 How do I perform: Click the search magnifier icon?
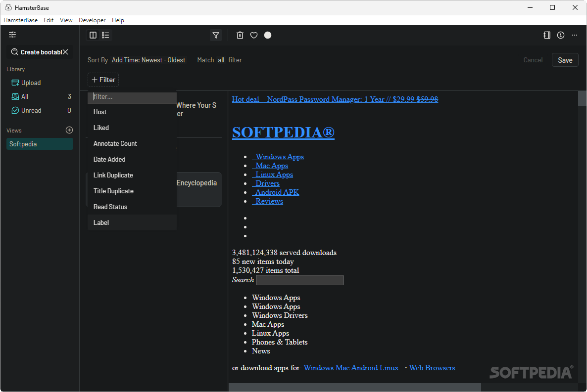pos(14,52)
